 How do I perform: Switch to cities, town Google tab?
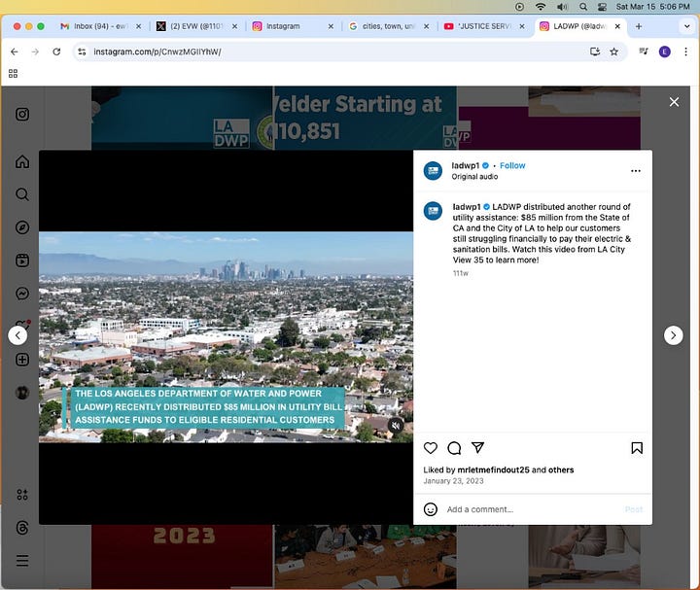(388, 26)
